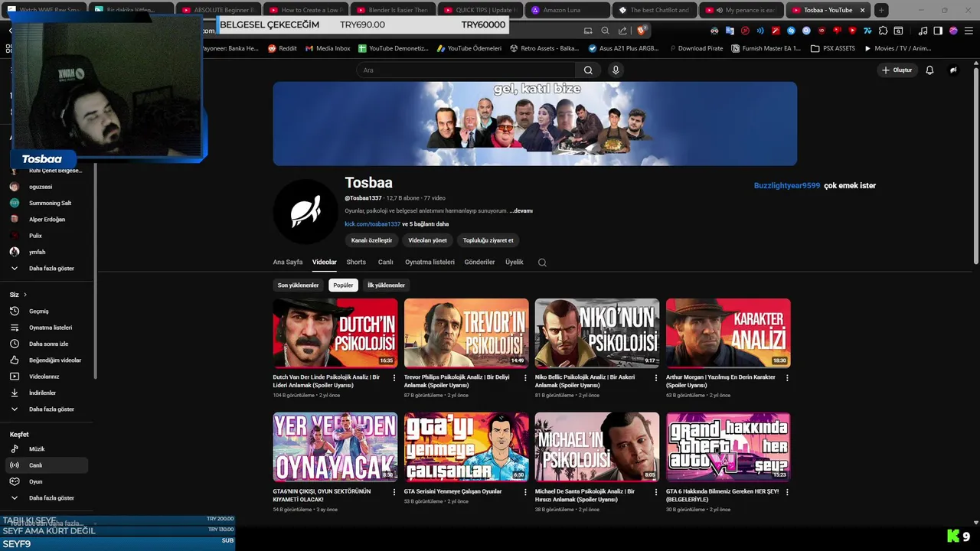Open the options menu for the Michael De Santa video
This screenshot has width=980, height=551.
point(656,492)
